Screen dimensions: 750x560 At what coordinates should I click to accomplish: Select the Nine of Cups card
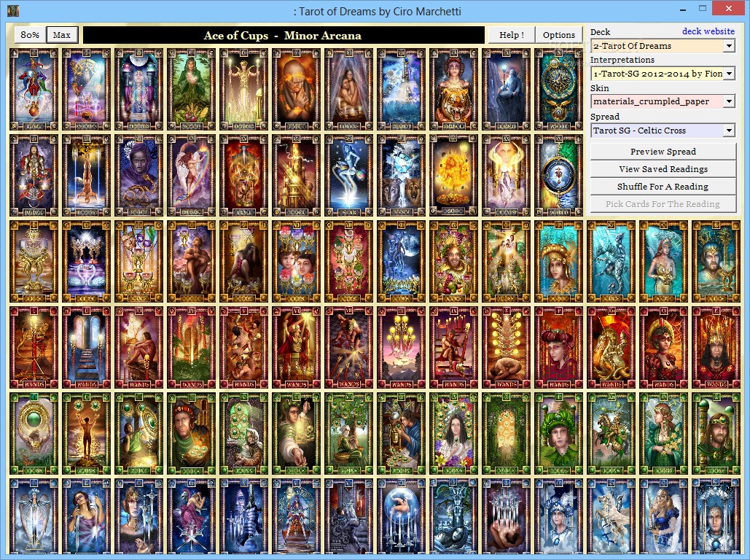[x=454, y=261]
